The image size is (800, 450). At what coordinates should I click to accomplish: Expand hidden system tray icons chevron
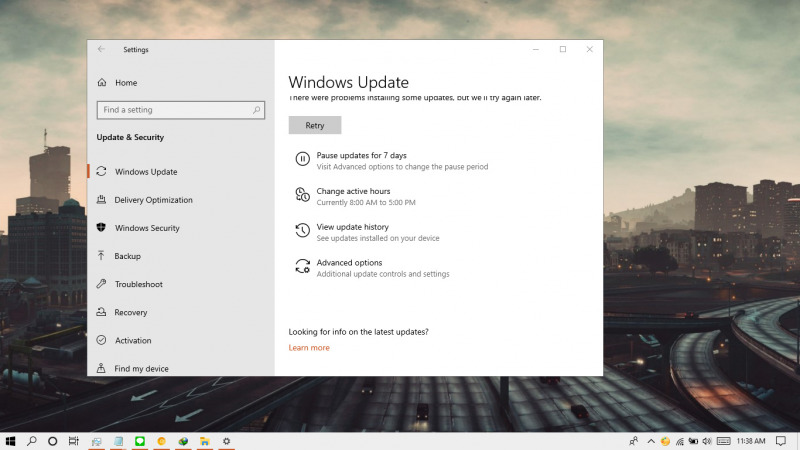pyautogui.click(x=651, y=441)
